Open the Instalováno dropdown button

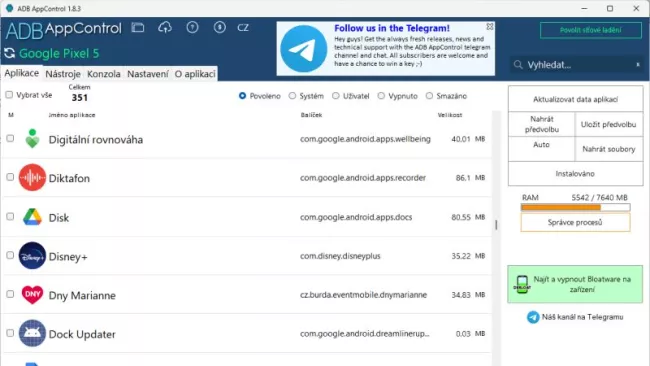coord(575,173)
